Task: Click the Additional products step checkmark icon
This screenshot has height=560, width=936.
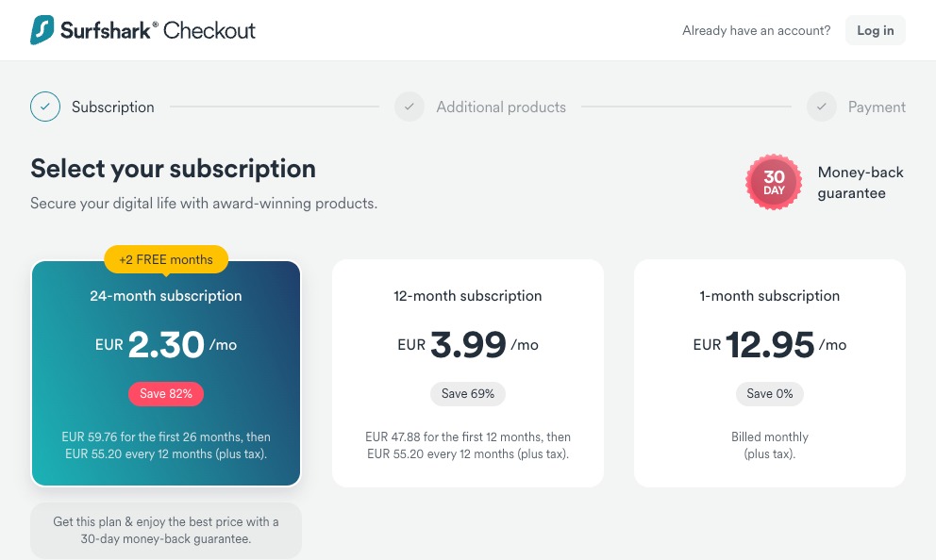Action: (409, 107)
